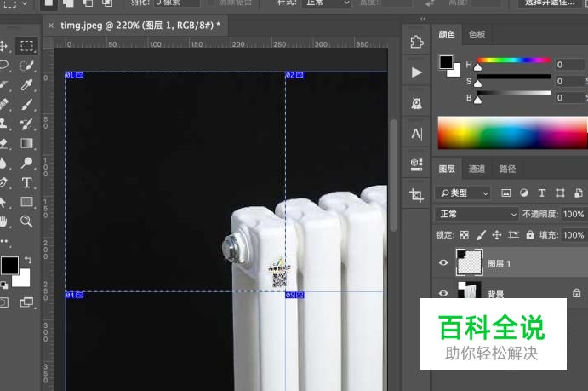Viewport: 588px width, 391px height.
Task: Open the puzzle-piece plugins panel
Action: (416, 42)
